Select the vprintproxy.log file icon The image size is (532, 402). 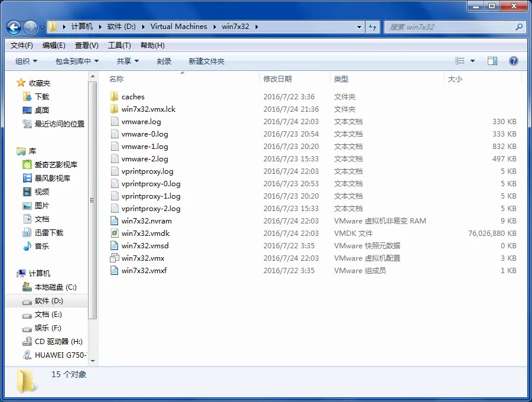coord(115,171)
